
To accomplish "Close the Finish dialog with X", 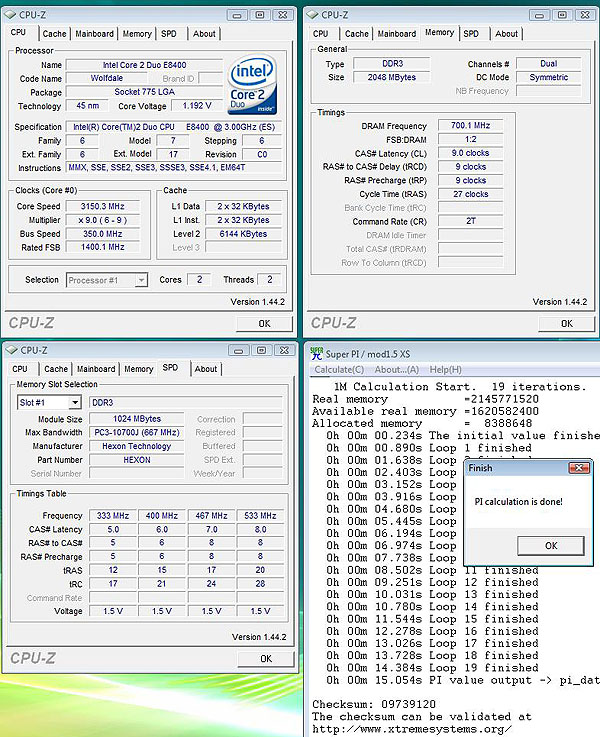I will click(x=578, y=468).
